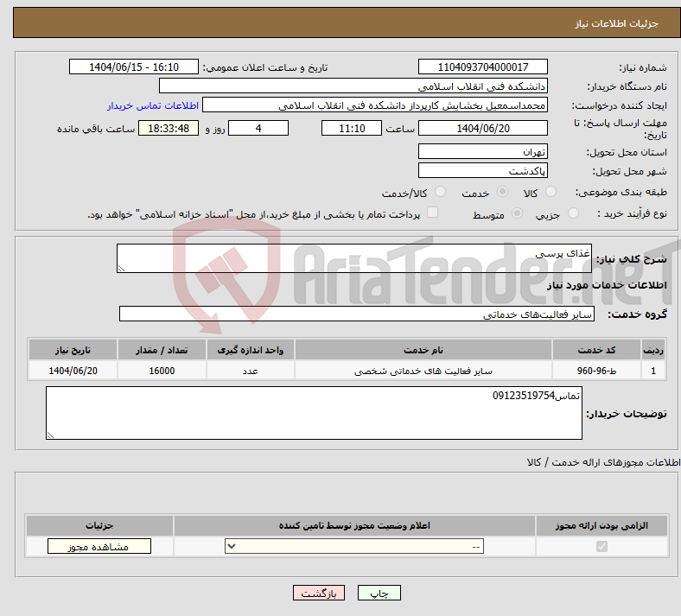Select the کالا/خدمت radio button
The height and width of the screenshot is (616, 681).
(441, 192)
